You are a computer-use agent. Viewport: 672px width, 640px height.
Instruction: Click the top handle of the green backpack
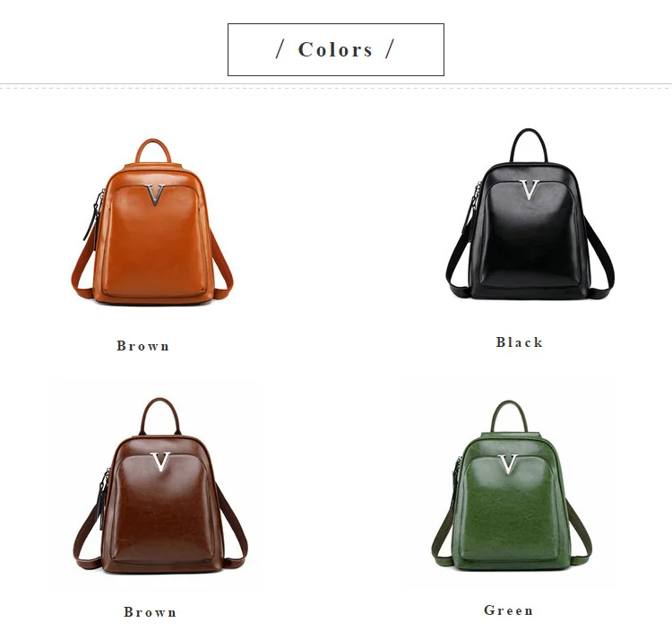(x=509, y=417)
